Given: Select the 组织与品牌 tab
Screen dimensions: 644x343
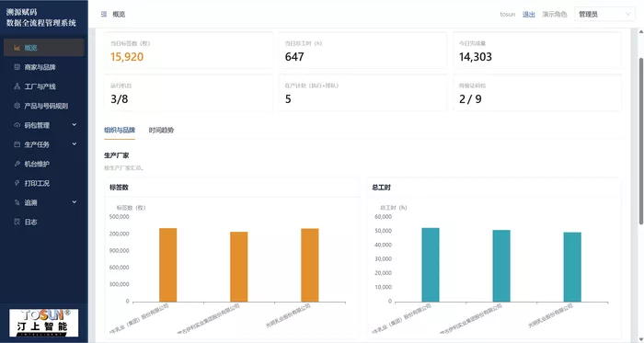Looking at the screenshot, I should pyautogui.click(x=120, y=130).
